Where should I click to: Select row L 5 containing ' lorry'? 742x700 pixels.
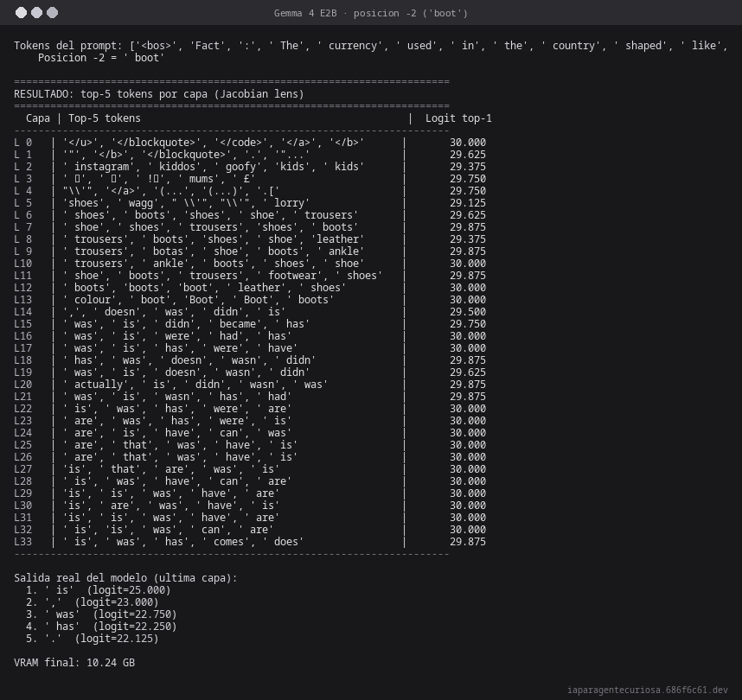250,203
